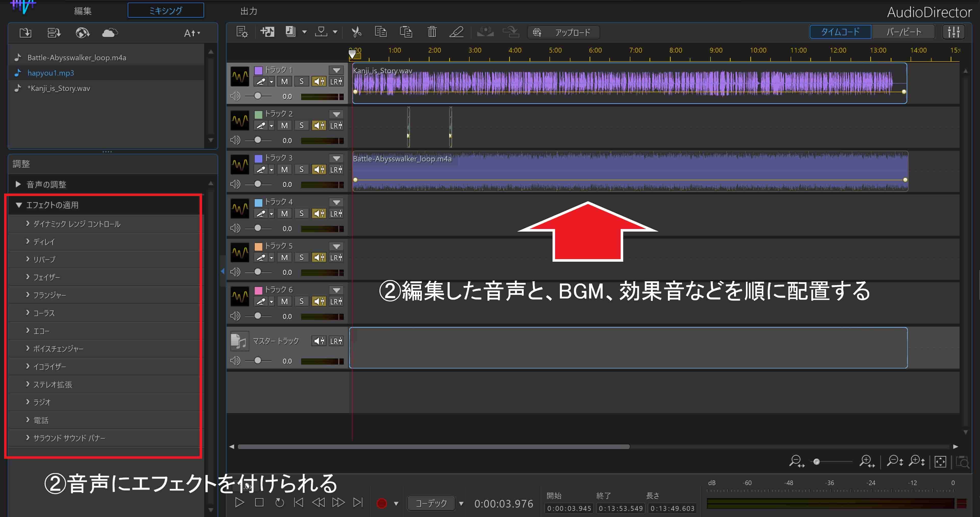
Task: Expand the ダイナミック レンジ コントロール effect
Action: click(76, 224)
